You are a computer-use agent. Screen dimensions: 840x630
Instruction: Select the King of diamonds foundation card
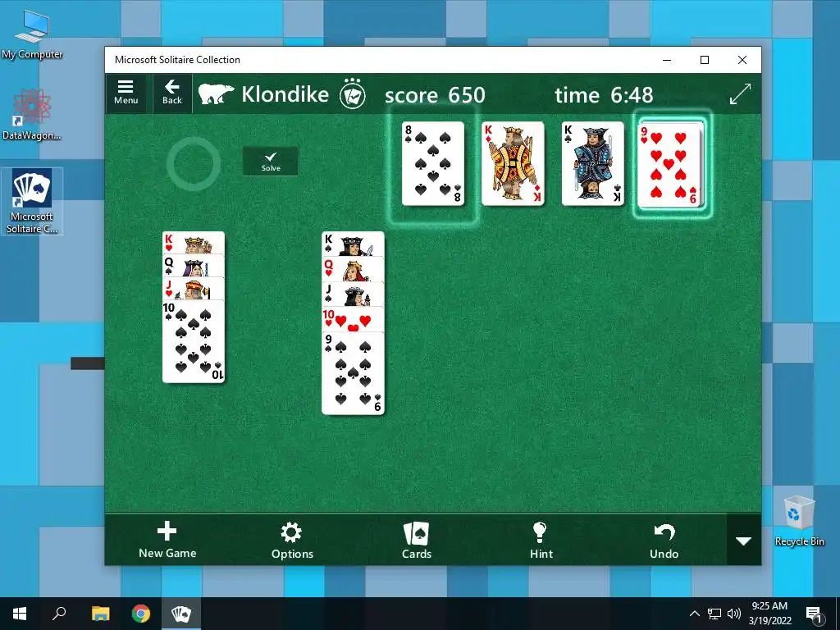[513, 163]
